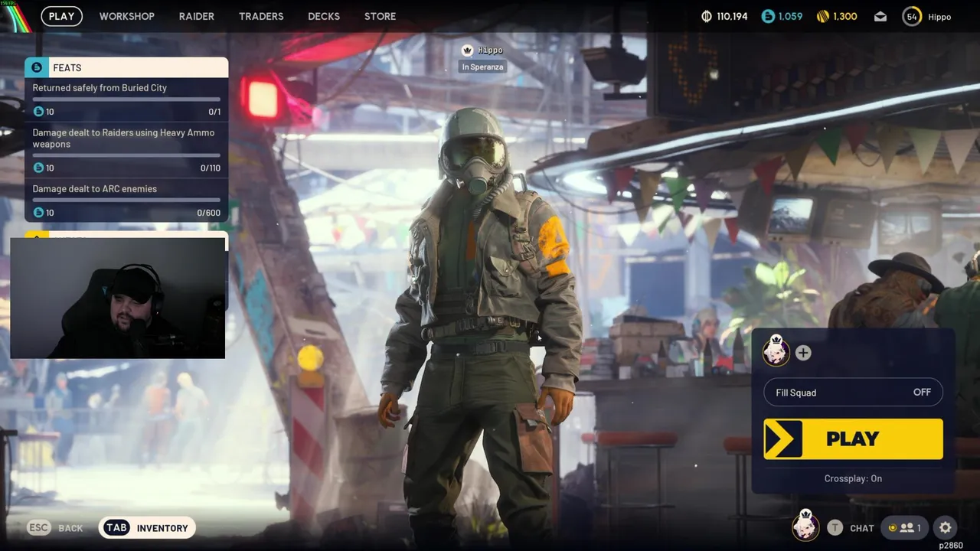
Task: Open the friends list party count button
Action: click(x=904, y=527)
